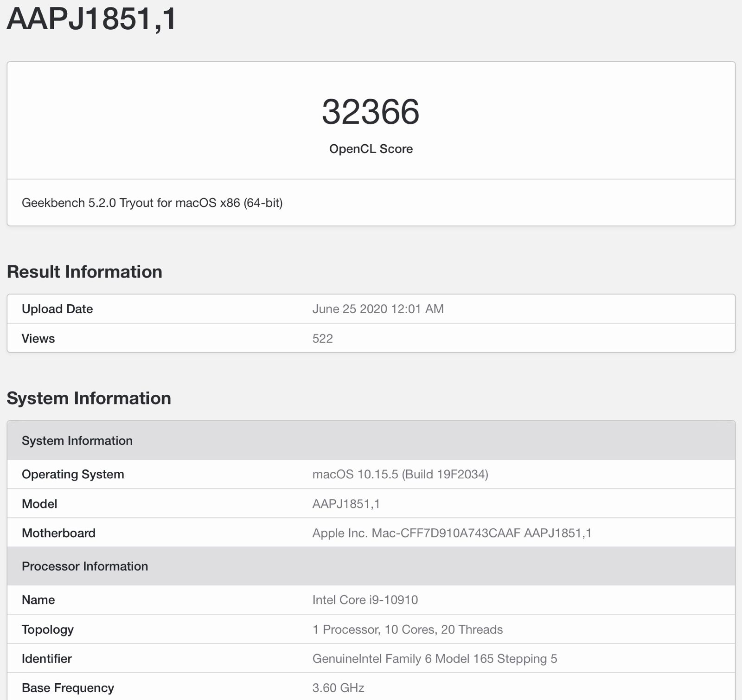Click the macOS 10.15.5 build value

pyautogui.click(x=401, y=474)
